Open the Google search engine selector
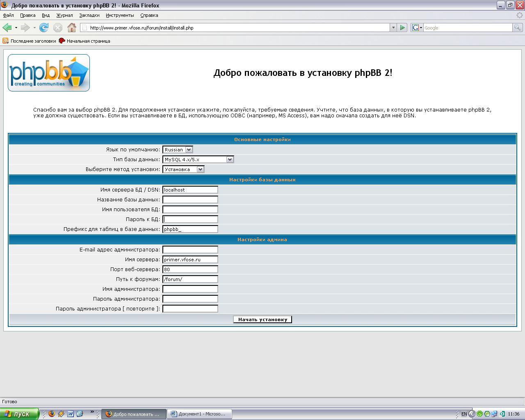This screenshot has width=525, height=420. [x=417, y=27]
